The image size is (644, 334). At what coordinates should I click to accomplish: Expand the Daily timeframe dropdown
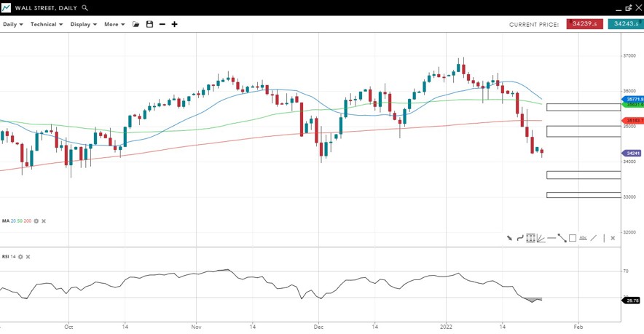[13, 24]
